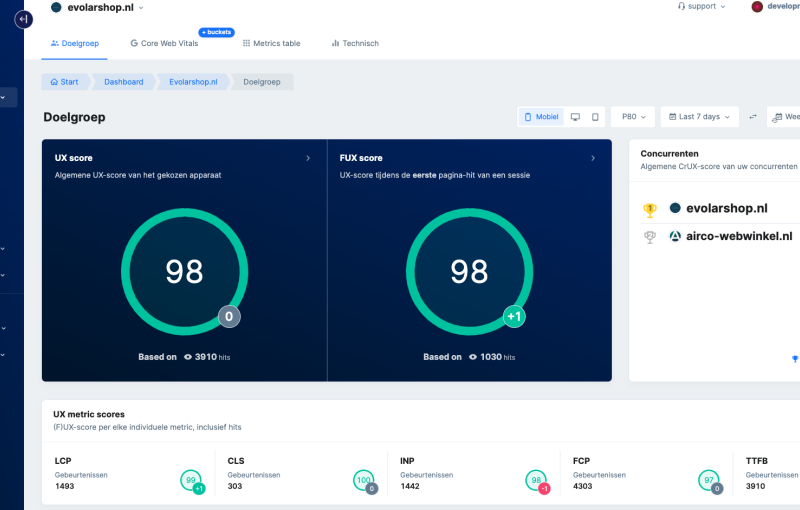Screen dimensions: 800x510
Task: Click the airco-webwinkel.nl logo icon
Action: 675,236
